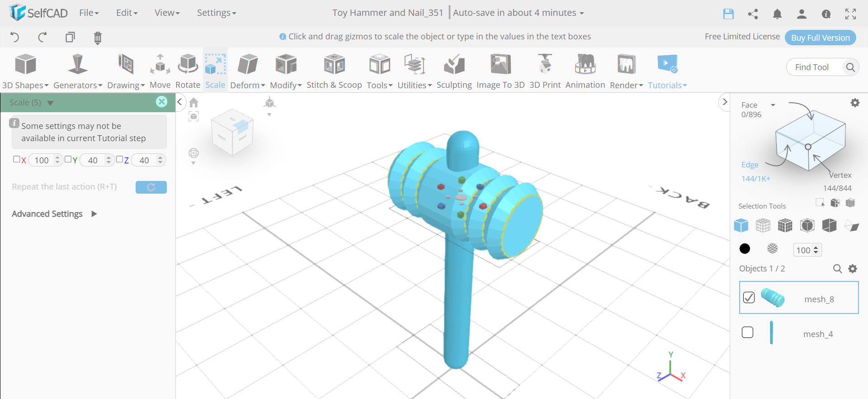Click the Redo arrow icon
This screenshot has height=399, width=868.
coord(42,37)
